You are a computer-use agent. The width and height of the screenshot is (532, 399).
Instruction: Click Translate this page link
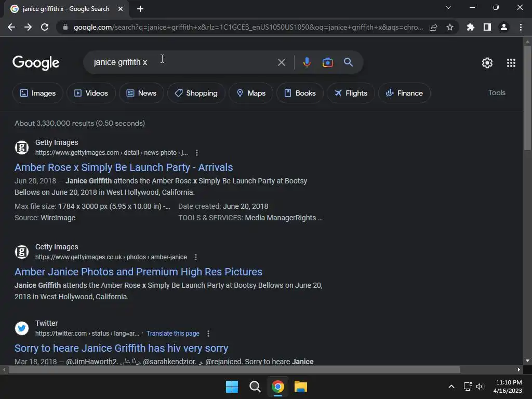pyautogui.click(x=173, y=334)
